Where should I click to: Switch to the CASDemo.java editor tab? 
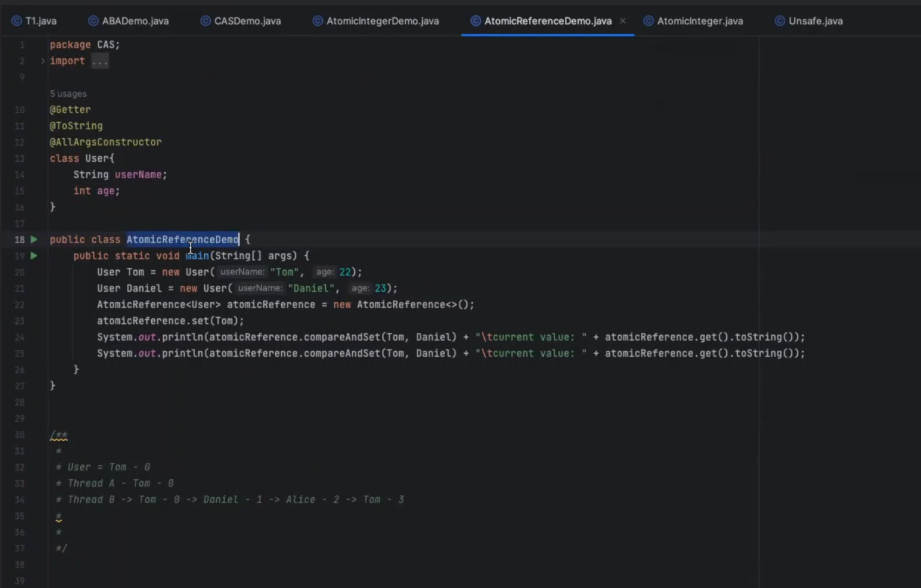tap(247, 21)
